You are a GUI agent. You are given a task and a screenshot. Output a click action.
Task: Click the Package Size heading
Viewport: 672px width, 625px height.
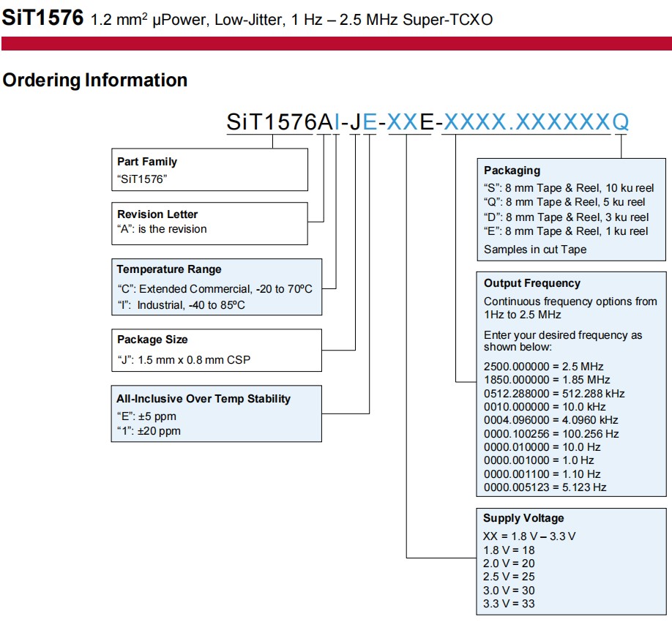coord(152,340)
